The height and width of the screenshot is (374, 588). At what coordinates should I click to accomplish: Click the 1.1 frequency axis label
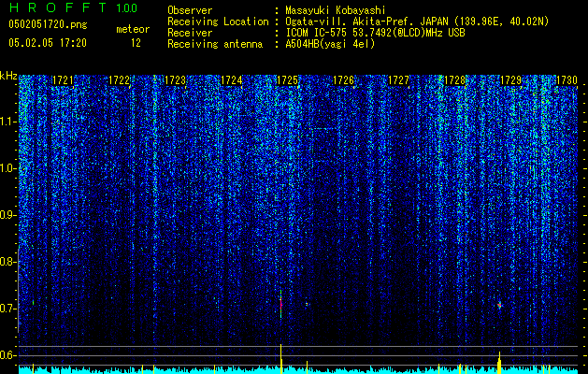[x=8, y=122]
